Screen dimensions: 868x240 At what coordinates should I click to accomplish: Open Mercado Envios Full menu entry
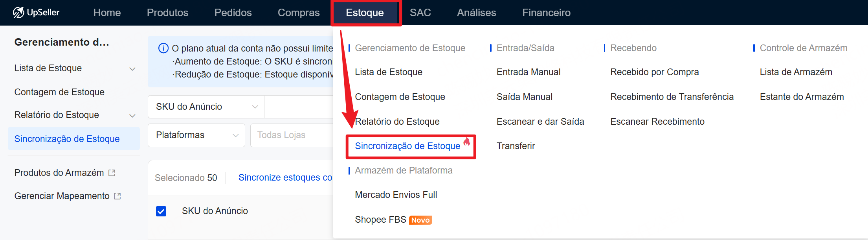(396, 195)
